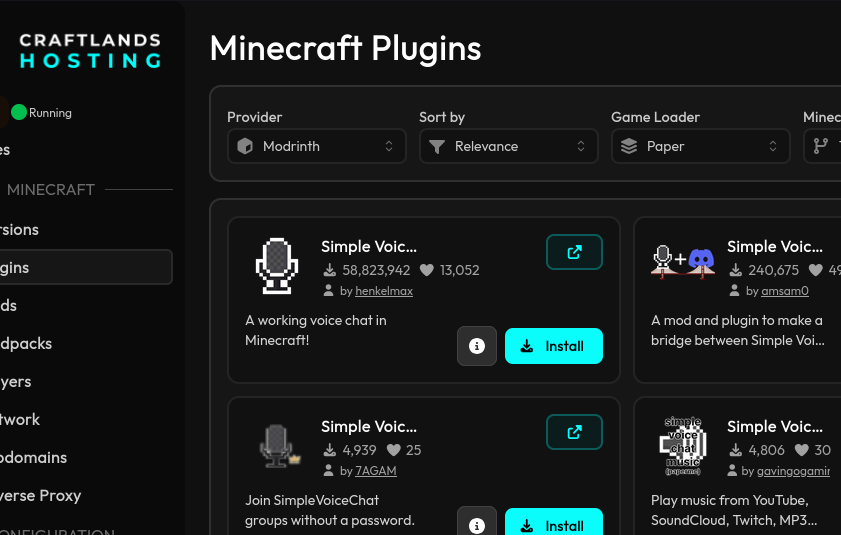Click the download count 4,806

[766, 450]
